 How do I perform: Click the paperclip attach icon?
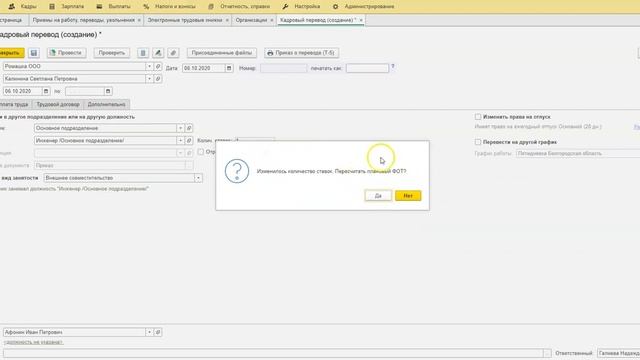[173, 53]
